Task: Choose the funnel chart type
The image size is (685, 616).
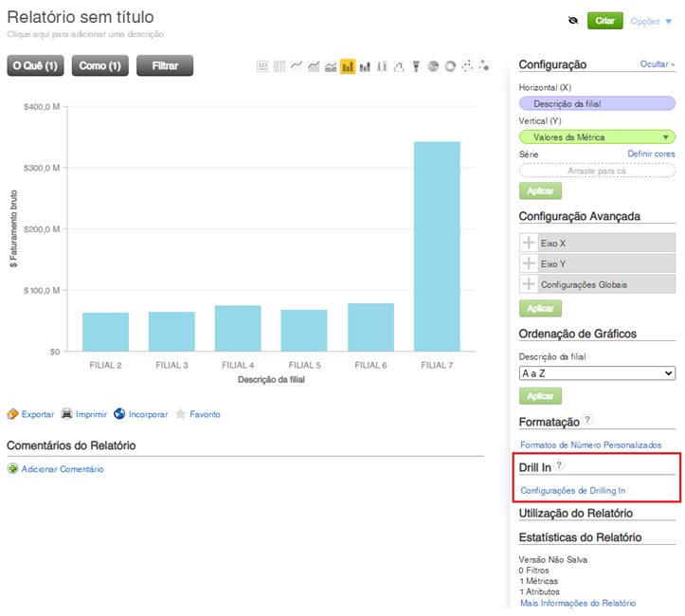Action: click(416, 66)
